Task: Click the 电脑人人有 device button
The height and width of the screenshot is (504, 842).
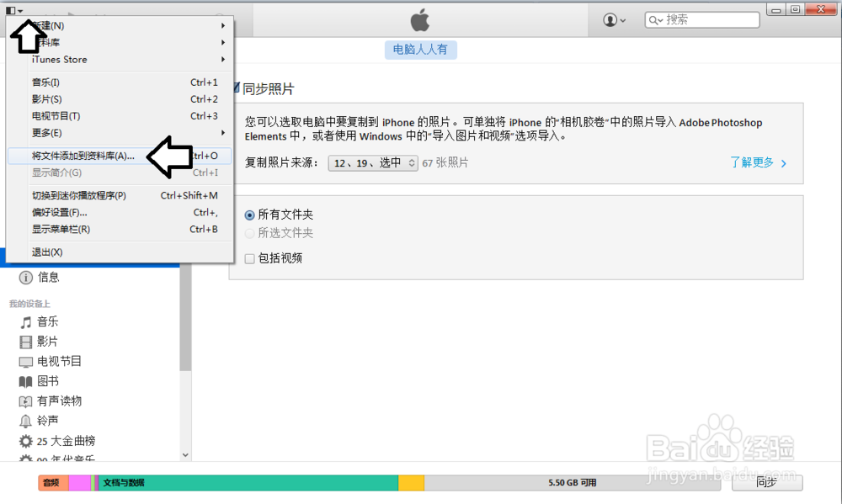Action: click(x=420, y=50)
